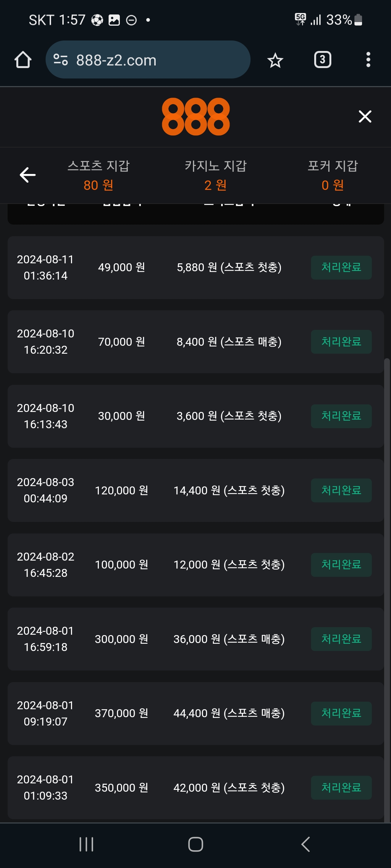Viewport: 391px width, 868px height.
Task: Select the 스포츠 지갑 wallet
Action: click(x=98, y=175)
